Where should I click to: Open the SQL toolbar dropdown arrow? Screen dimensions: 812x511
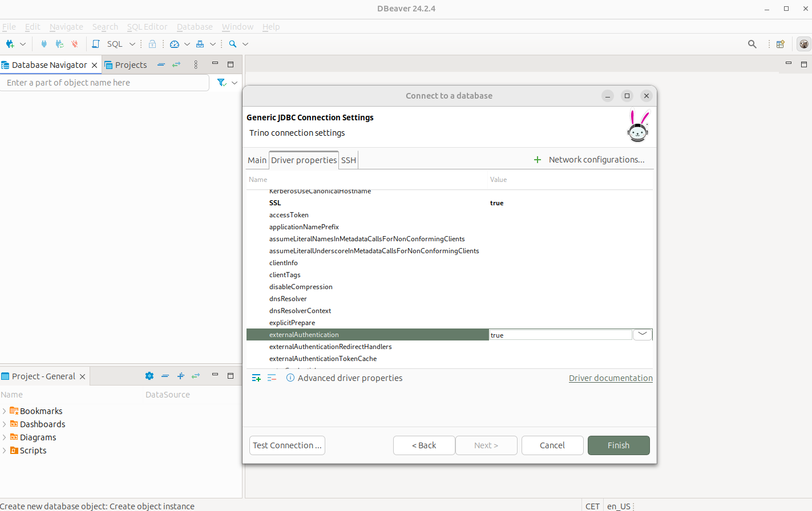[x=132, y=44]
